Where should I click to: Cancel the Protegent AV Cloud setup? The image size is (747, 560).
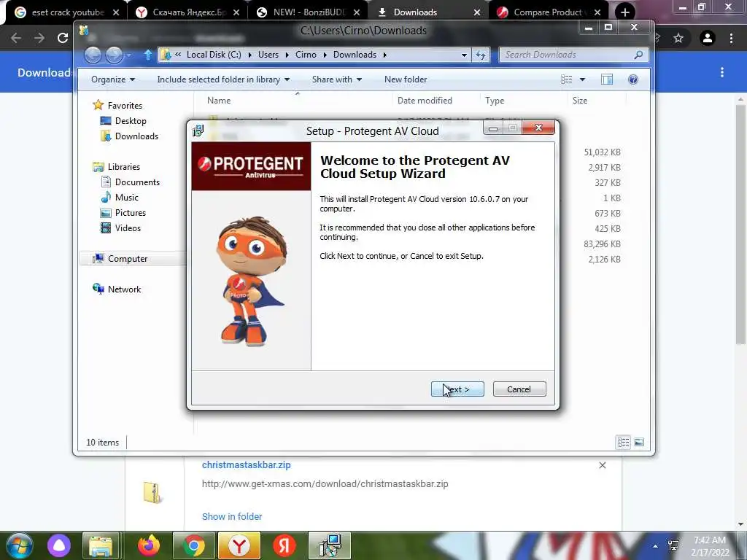[x=519, y=389]
